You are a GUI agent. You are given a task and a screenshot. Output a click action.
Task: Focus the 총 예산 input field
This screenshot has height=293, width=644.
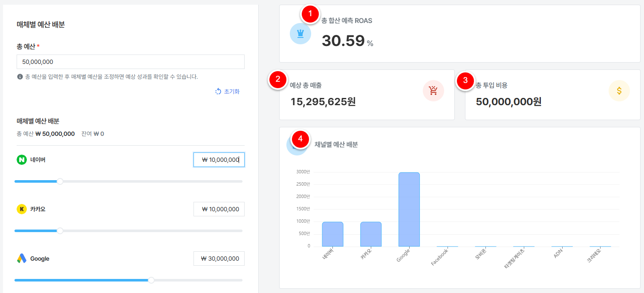tap(130, 62)
